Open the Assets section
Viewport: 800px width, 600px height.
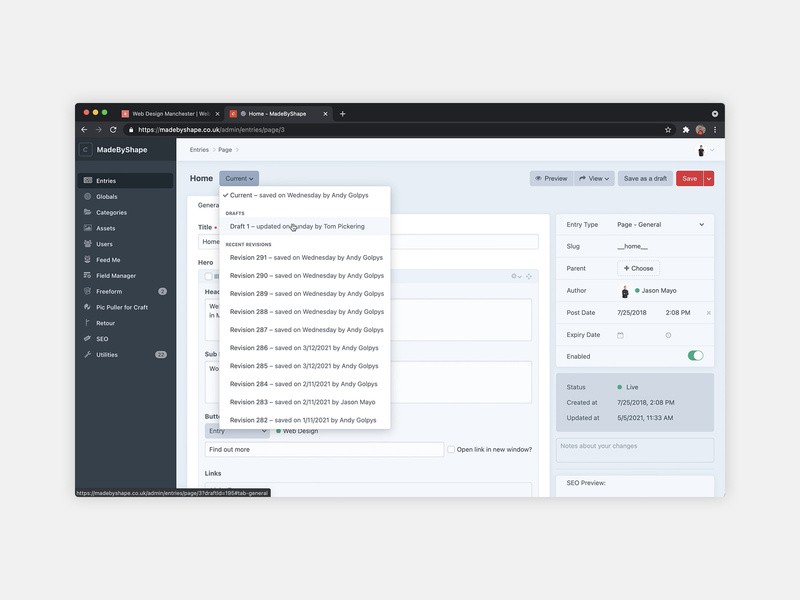[x=90, y=228]
